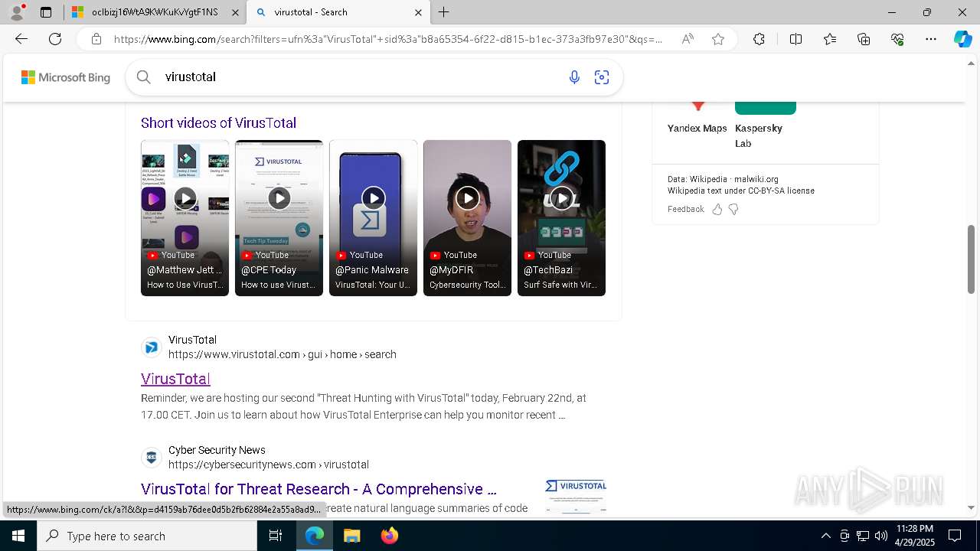This screenshot has height=551, width=980.
Task: Open the Copilot sidebar icon
Action: (962, 39)
